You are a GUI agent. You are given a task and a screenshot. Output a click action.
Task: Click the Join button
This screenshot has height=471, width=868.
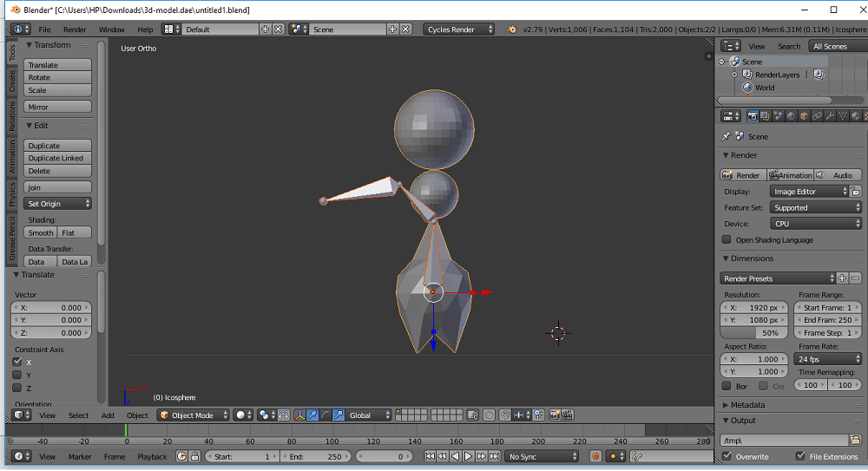click(57, 187)
